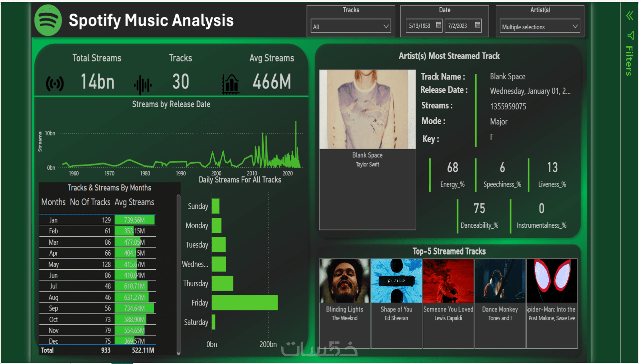Sort table by No Of Tracks header

(90, 202)
